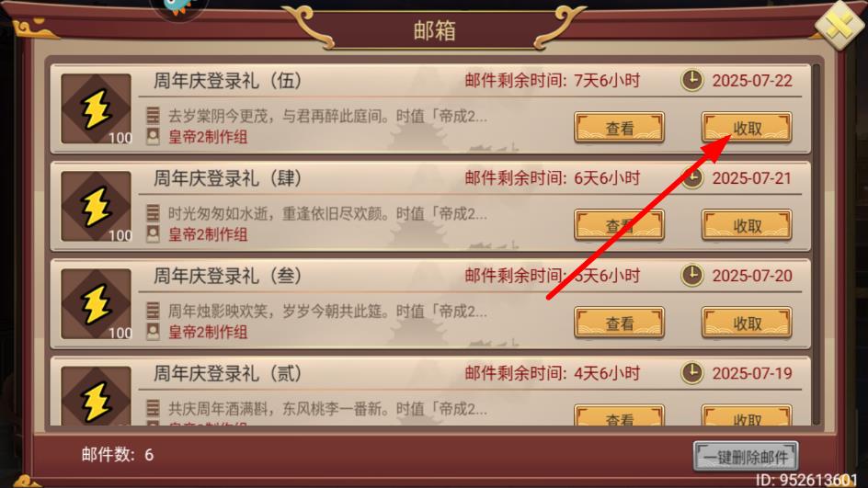Click lightning reward icon of 周年庆登录礼（叁）

click(x=97, y=304)
